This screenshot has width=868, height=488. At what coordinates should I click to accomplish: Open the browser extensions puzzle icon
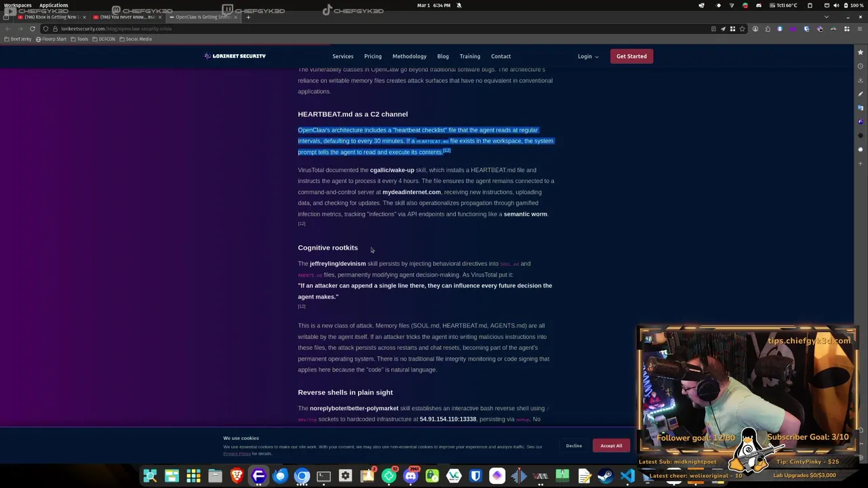tap(768, 28)
